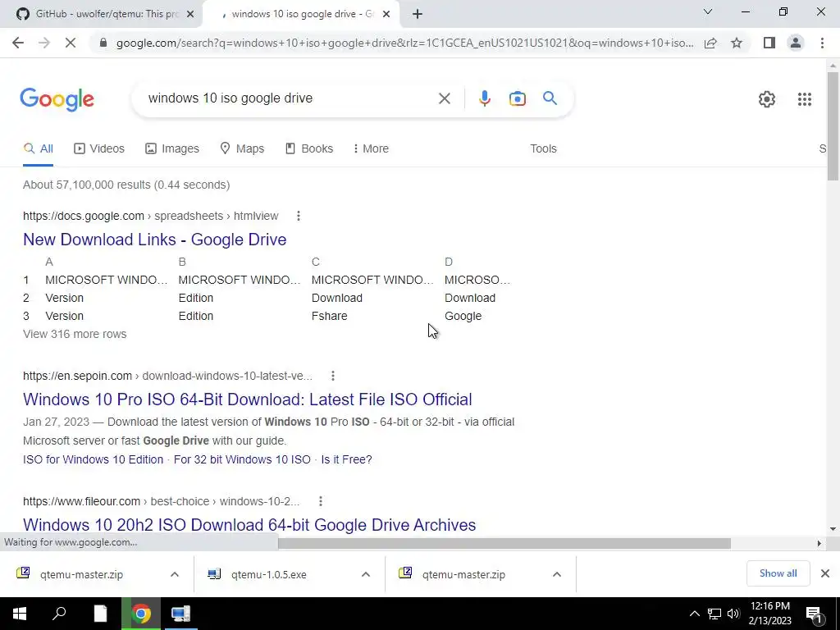Open the qtemu app in the taskbar

coord(180,614)
